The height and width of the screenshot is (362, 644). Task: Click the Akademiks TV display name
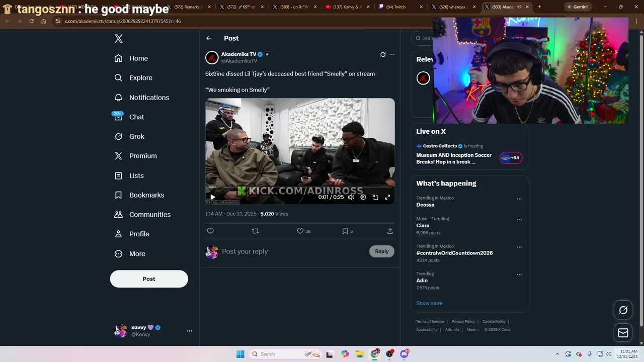click(238, 54)
